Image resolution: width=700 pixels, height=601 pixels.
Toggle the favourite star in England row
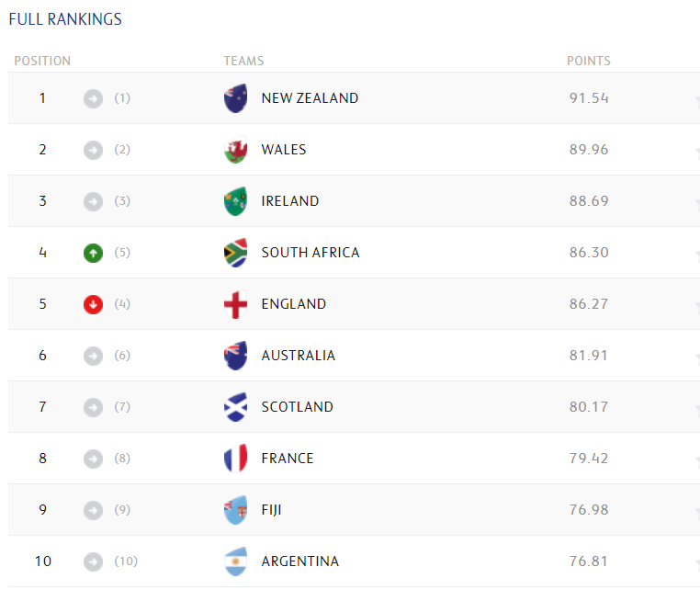coord(696,308)
